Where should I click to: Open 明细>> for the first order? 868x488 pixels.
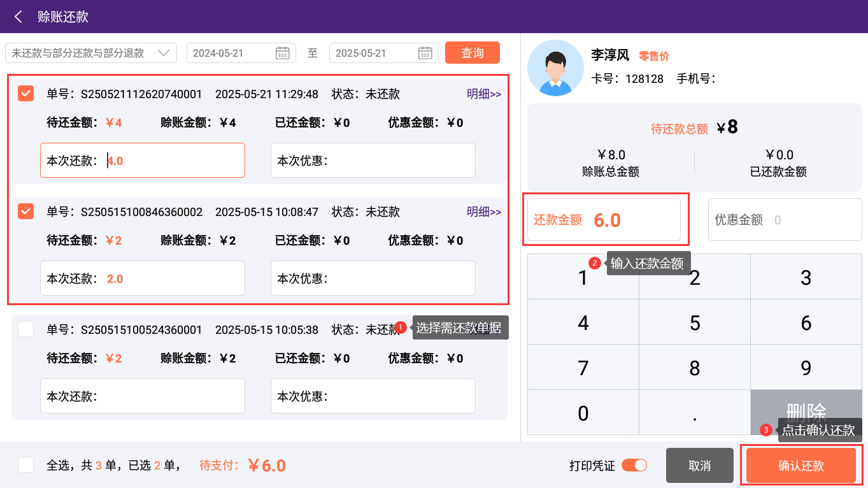(x=484, y=94)
